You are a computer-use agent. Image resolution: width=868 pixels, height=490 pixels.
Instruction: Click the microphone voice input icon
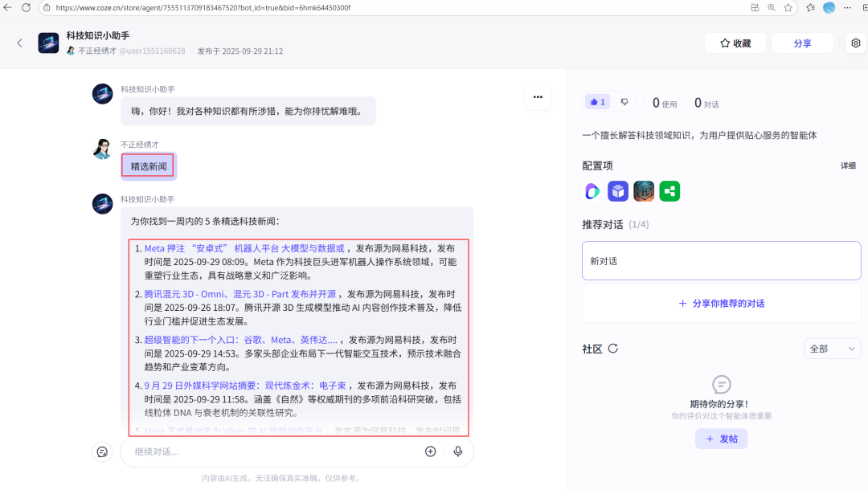coord(458,451)
